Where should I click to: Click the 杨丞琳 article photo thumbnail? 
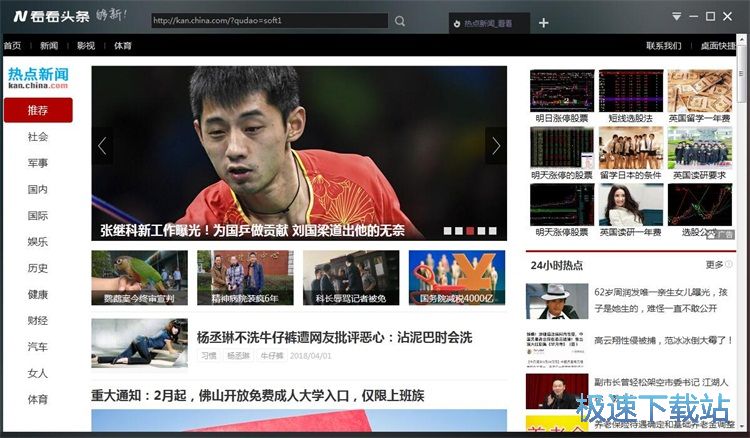pos(140,343)
